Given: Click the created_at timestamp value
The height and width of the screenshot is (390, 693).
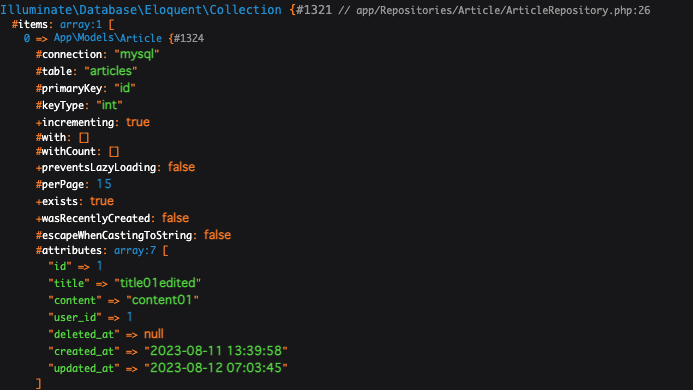Looking at the screenshot, I should (216, 351).
